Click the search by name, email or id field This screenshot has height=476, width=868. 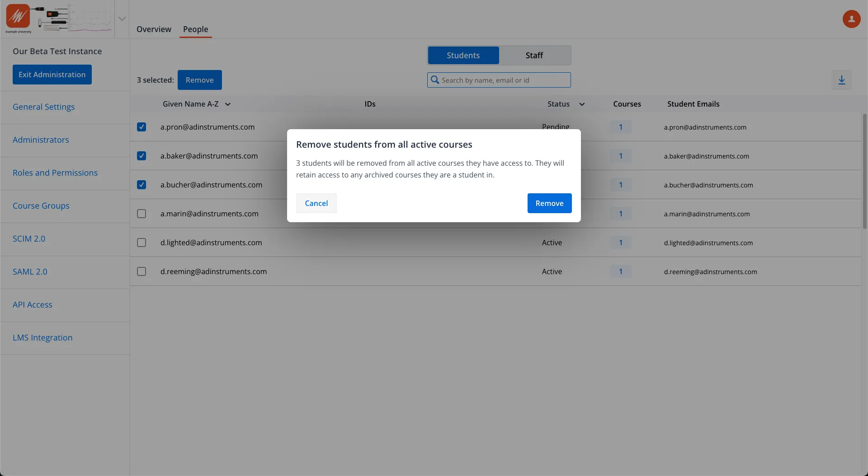pos(499,80)
